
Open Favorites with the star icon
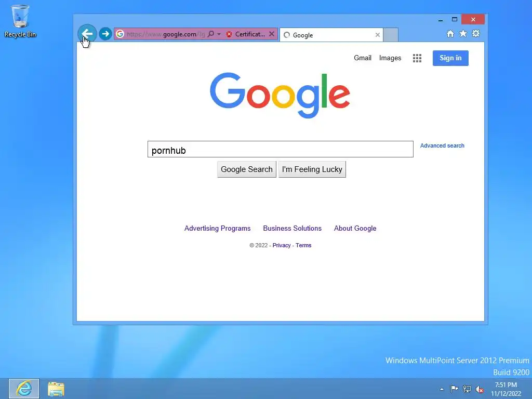pos(463,33)
